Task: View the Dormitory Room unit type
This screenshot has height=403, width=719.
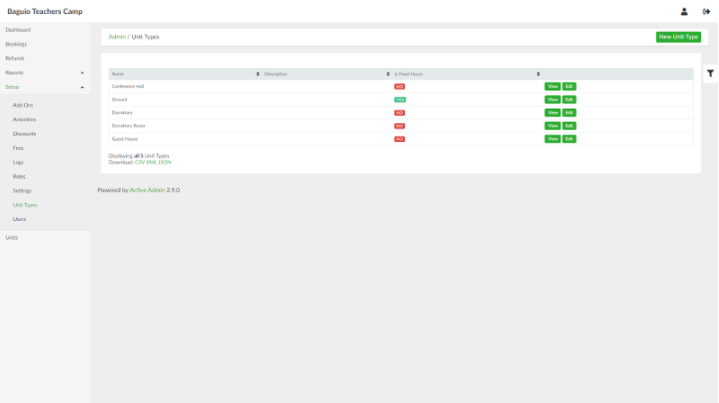Action: pyautogui.click(x=552, y=126)
